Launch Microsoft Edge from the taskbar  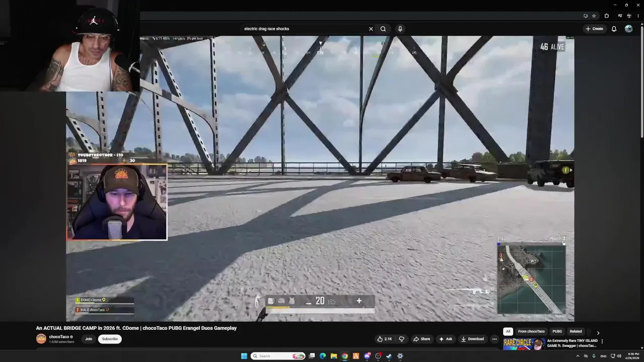click(323, 356)
